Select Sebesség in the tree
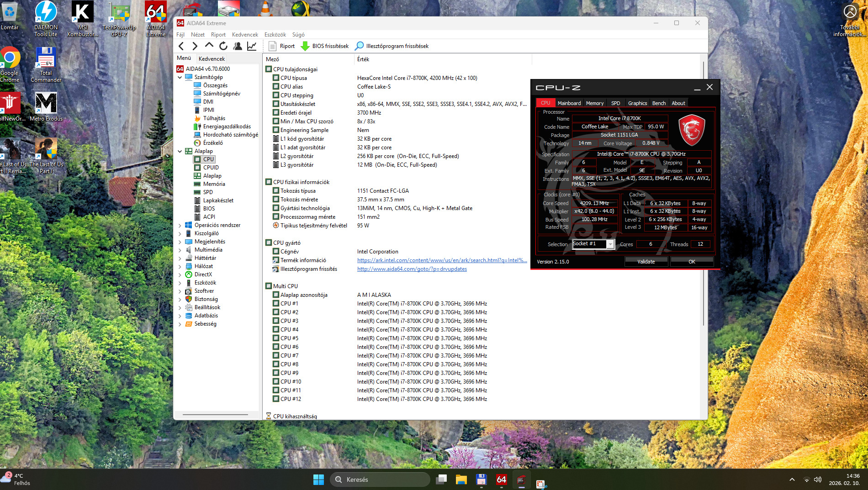Viewport: 868px width, 490px height. pos(206,324)
